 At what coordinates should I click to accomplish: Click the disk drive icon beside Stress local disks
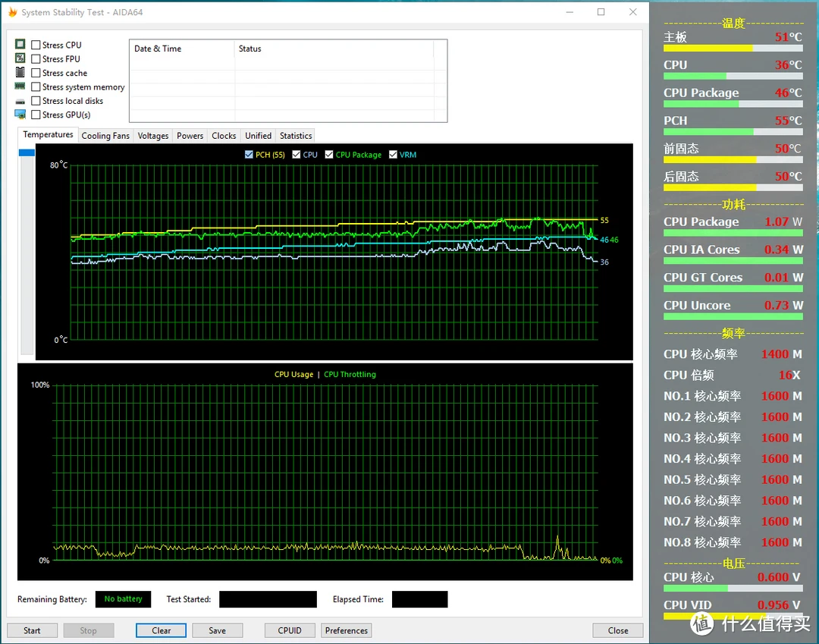[x=20, y=101]
